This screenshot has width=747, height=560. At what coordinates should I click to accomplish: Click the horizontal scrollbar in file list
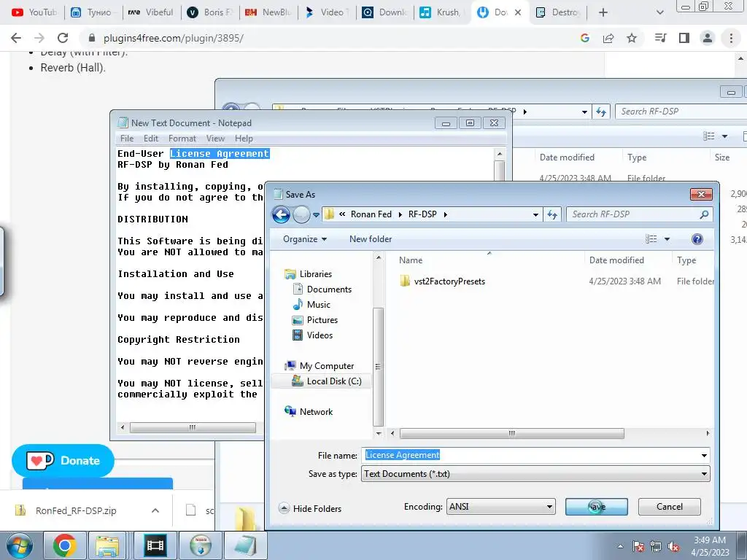pyautogui.click(x=511, y=433)
